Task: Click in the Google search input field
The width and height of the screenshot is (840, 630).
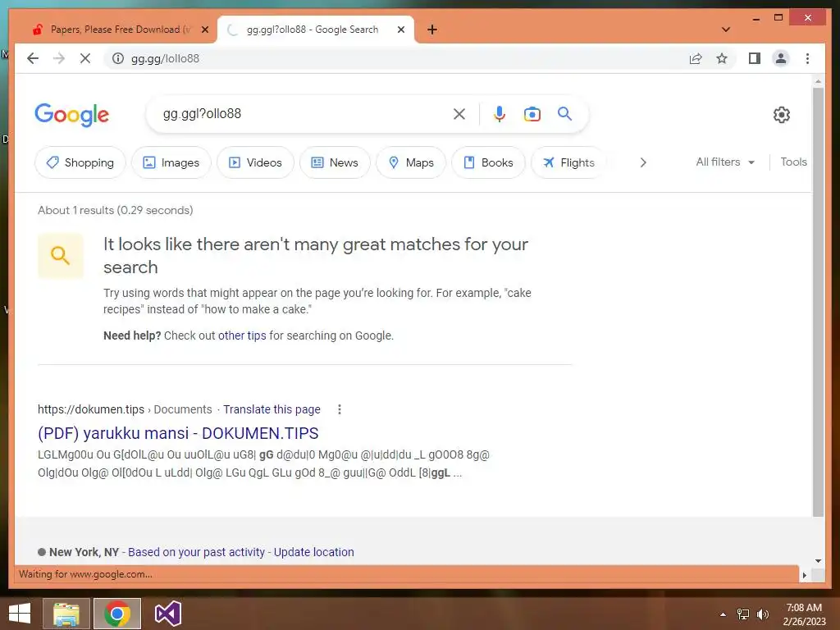Action: (x=305, y=113)
